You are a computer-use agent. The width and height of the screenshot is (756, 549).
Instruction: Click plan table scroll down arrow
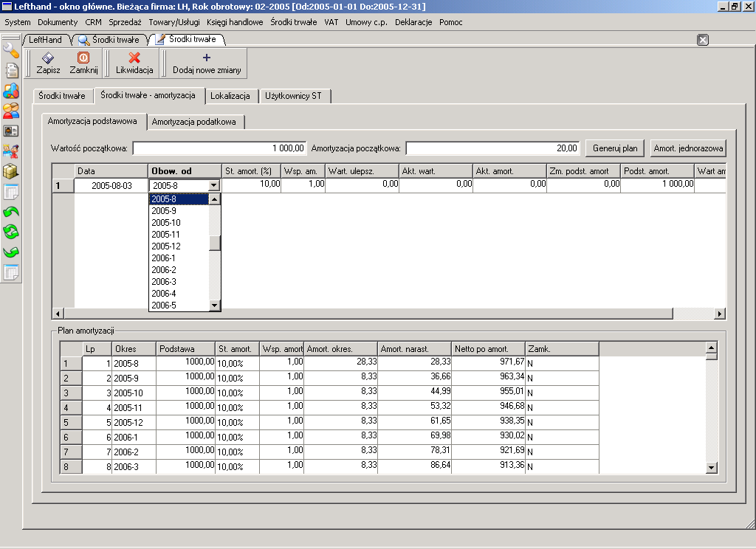[711, 467]
